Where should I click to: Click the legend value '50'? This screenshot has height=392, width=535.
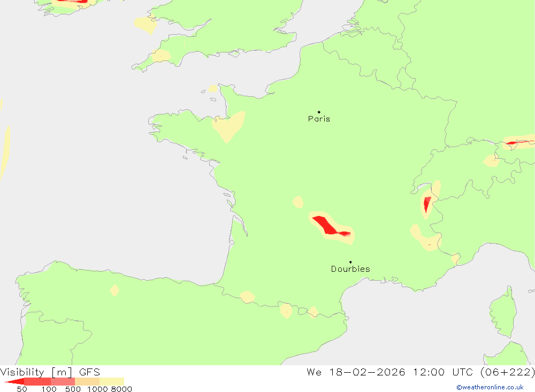[x=22, y=389]
